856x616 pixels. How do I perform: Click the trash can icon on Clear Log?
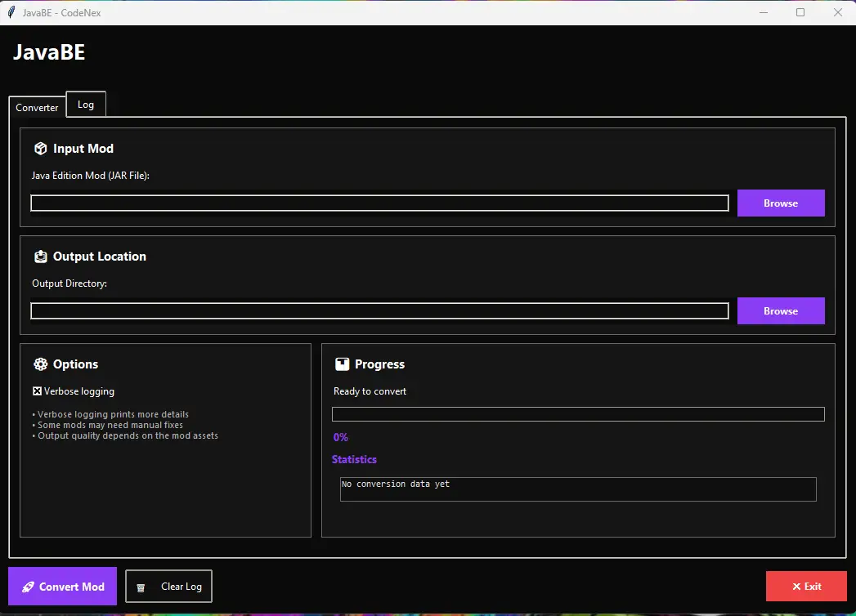141,587
